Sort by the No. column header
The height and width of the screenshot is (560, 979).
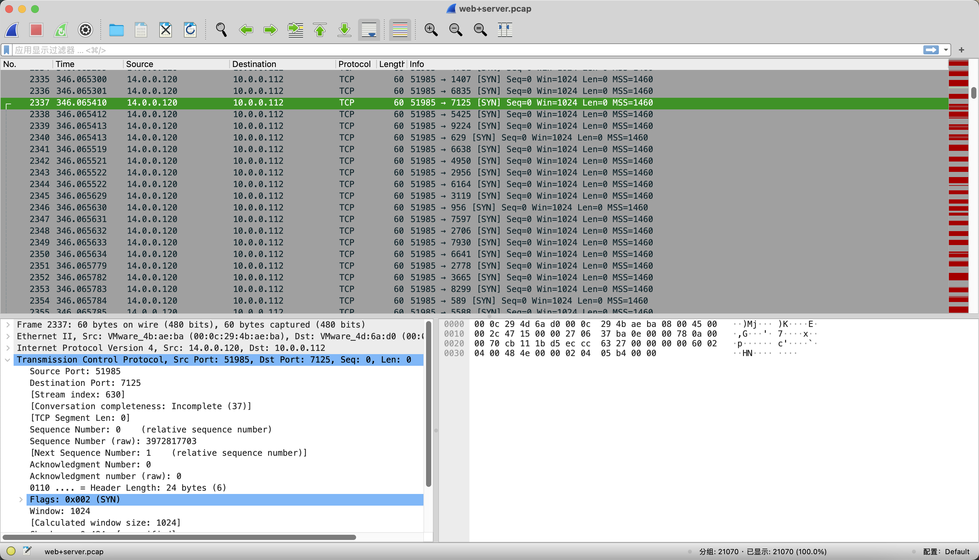click(x=26, y=64)
